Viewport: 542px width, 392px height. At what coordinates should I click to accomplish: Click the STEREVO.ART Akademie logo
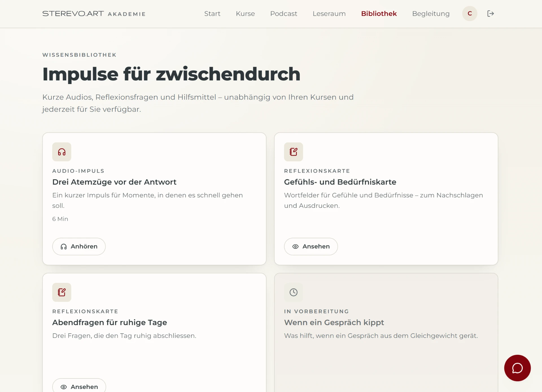point(94,14)
